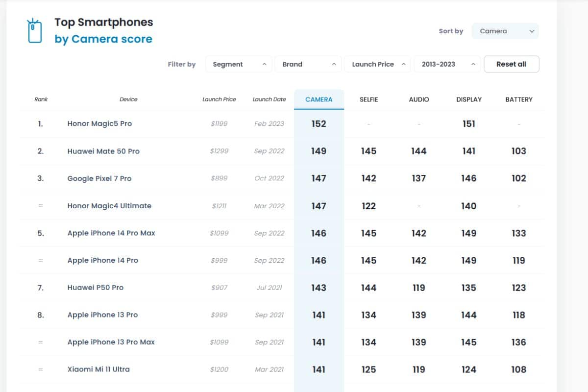
Task: Select the DISPLAY column tab
Action: point(469,99)
